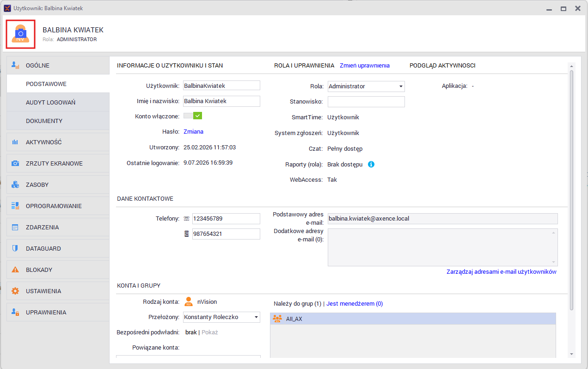Screen dimensions: 588x369
Task: Click the Zmień uprawnienia link
Action: pyautogui.click(x=365, y=66)
